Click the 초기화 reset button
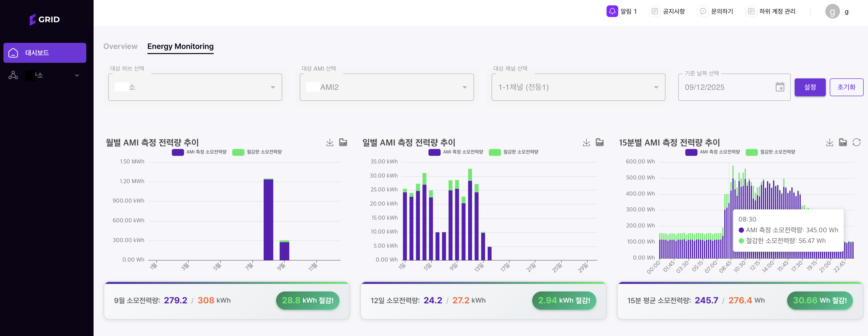 point(846,87)
